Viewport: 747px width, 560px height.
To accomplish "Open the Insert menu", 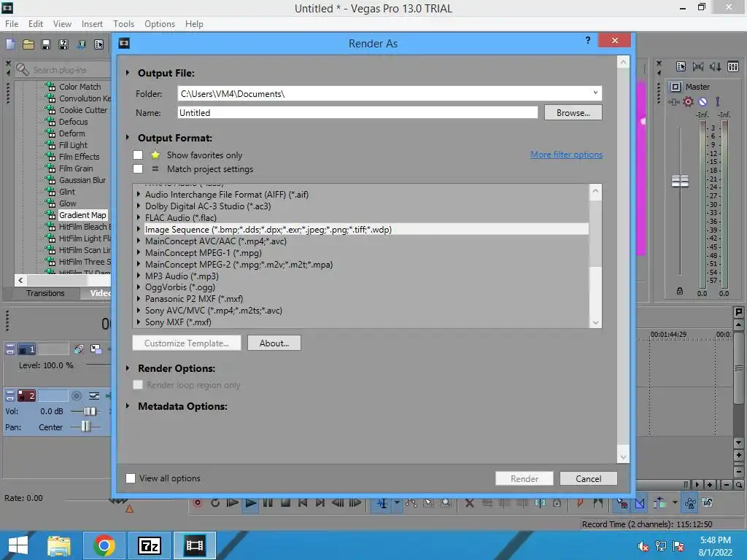I will pos(92,24).
